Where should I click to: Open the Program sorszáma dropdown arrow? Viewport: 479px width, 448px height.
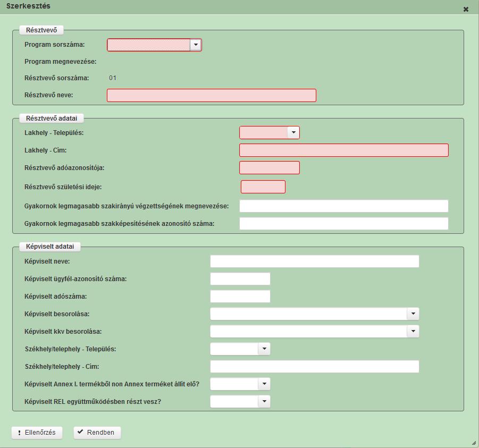point(196,45)
